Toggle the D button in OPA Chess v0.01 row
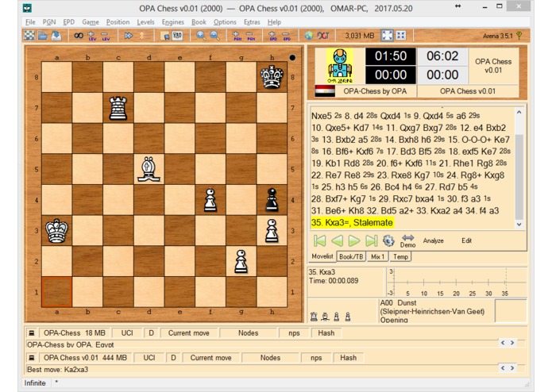This screenshot has width=552, height=392. click(x=173, y=358)
